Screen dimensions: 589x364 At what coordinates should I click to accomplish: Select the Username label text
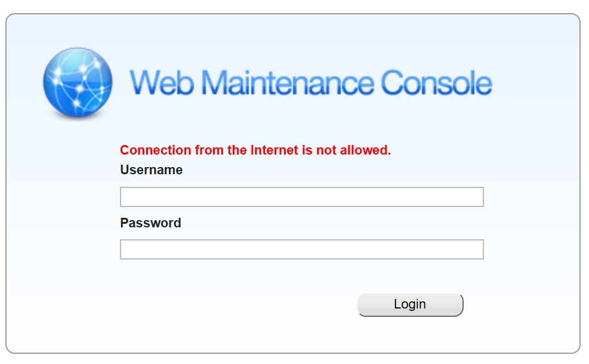(x=150, y=169)
